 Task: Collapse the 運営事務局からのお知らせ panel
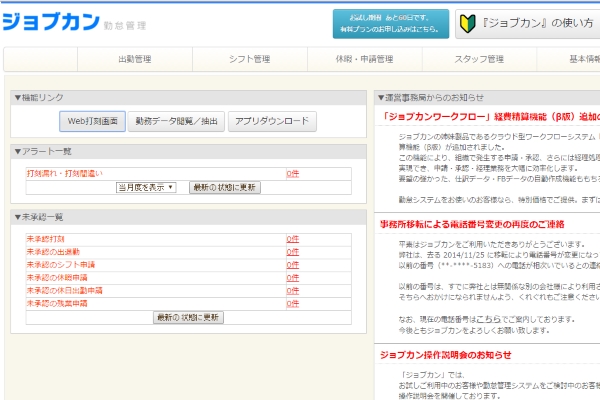coord(430,97)
